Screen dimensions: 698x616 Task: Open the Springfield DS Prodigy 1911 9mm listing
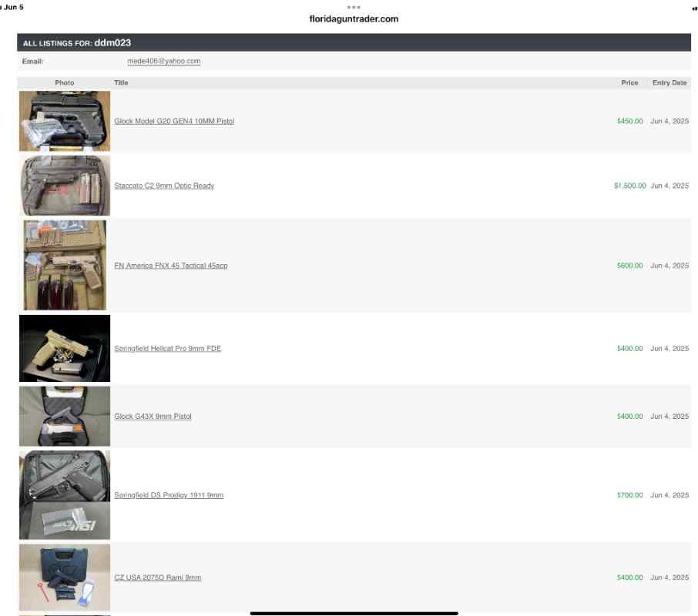(x=169, y=495)
